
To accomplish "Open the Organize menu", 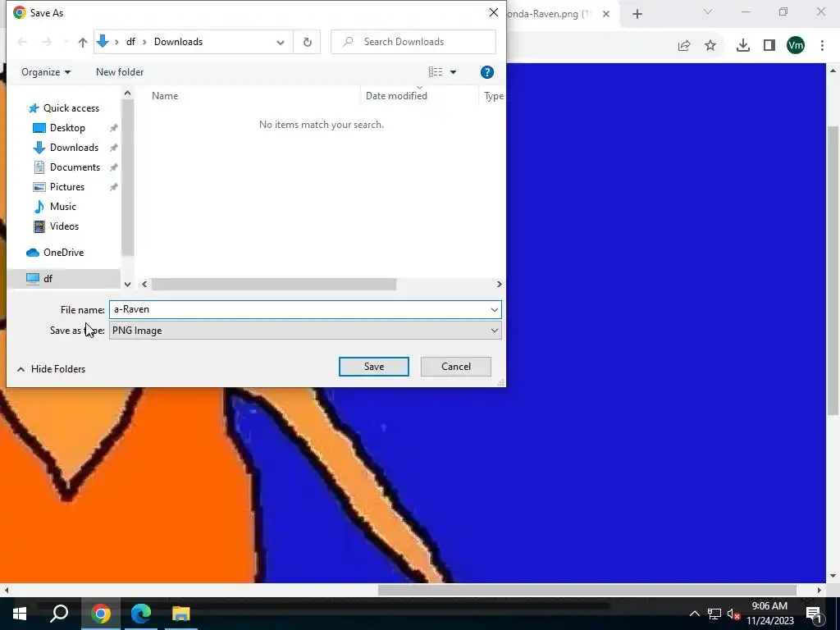I will tap(46, 72).
